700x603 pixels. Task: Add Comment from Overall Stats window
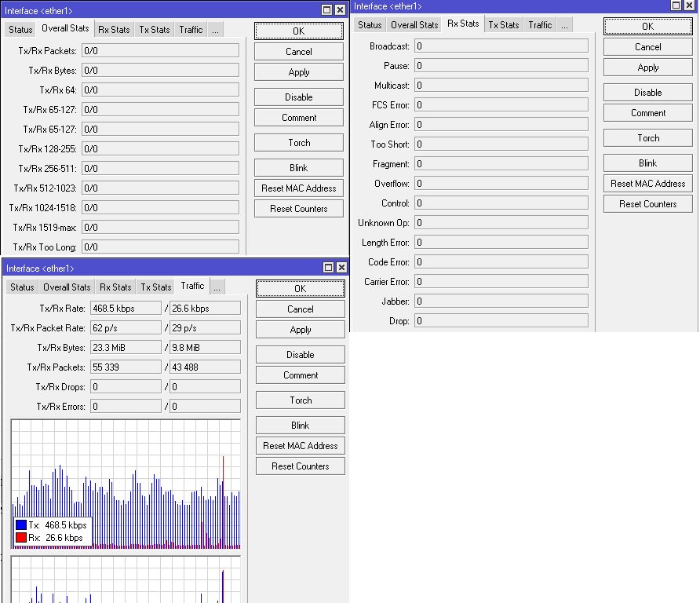tap(299, 118)
